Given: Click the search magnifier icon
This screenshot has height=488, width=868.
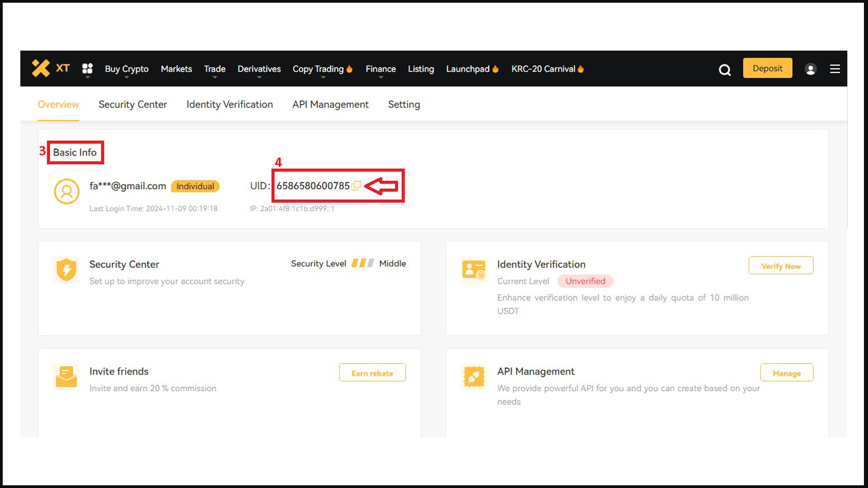Looking at the screenshot, I should [725, 70].
